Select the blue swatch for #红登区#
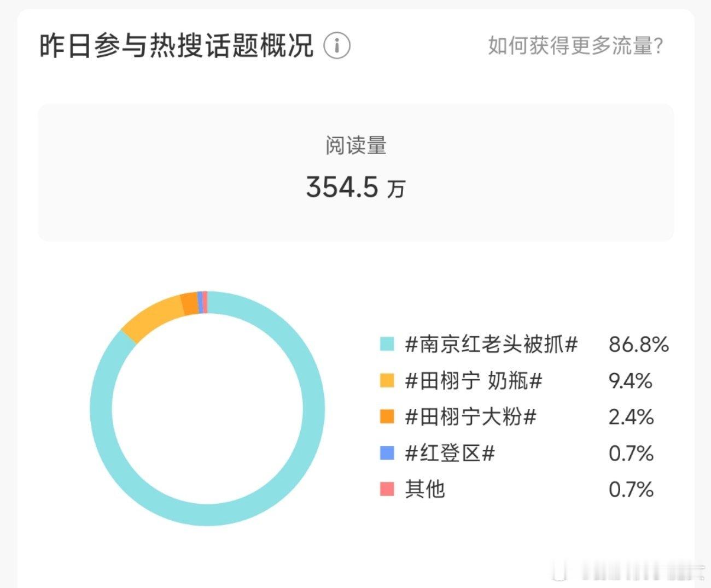This screenshot has width=711, height=588. click(x=387, y=452)
